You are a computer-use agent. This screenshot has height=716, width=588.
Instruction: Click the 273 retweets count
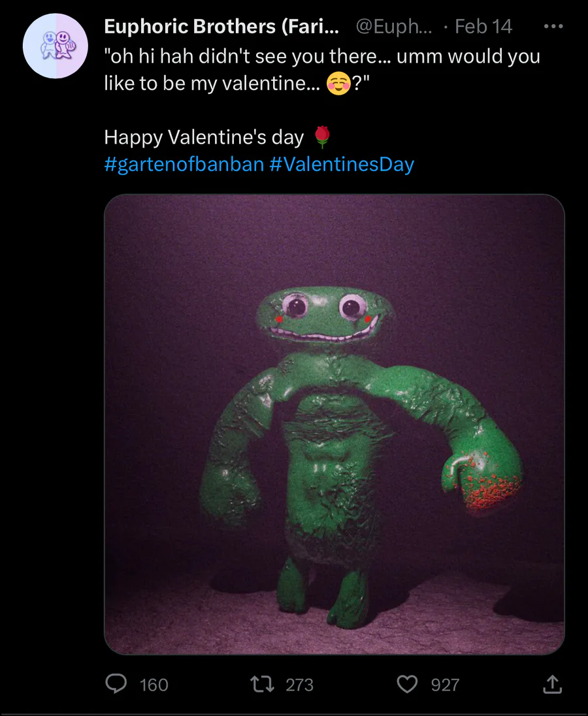[x=300, y=685]
